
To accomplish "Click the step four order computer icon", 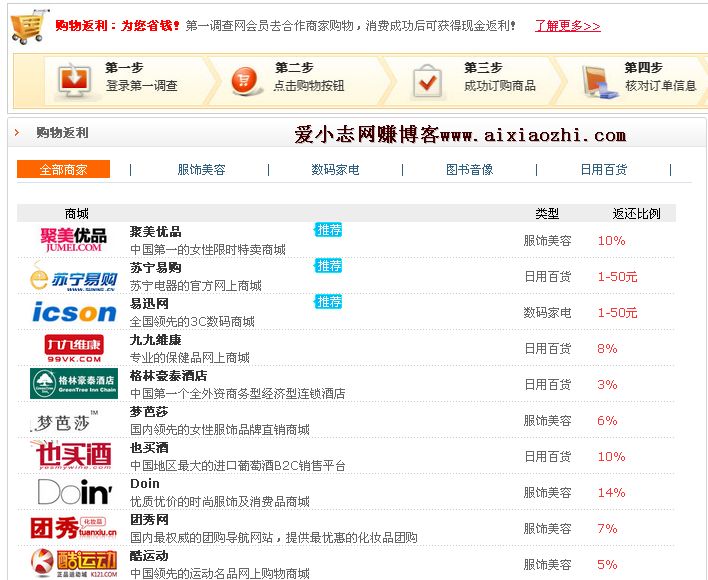I will (598, 82).
